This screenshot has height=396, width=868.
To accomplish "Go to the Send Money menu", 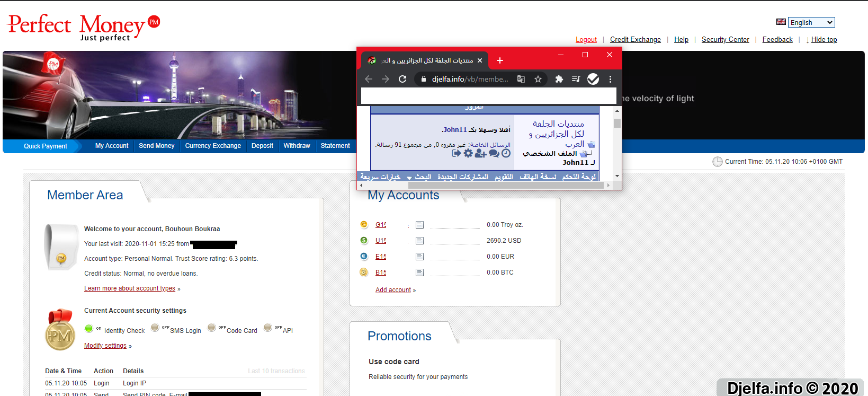I will pyautogui.click(x=157, y=146).
